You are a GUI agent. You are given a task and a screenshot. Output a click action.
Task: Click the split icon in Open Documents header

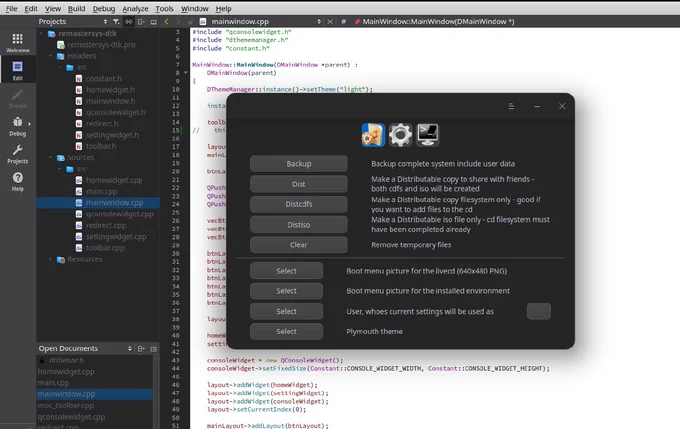(141, 348)
